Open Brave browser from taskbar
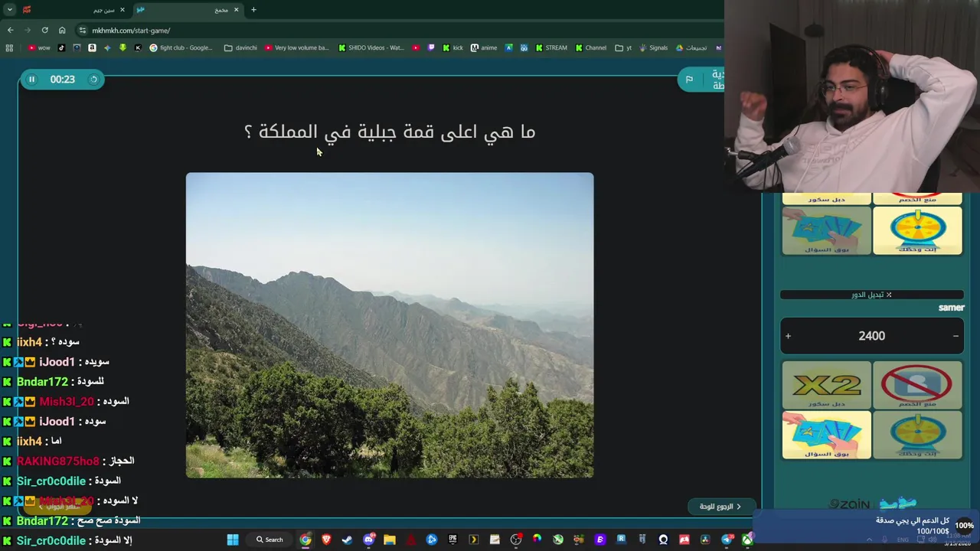 pos(326,540)
